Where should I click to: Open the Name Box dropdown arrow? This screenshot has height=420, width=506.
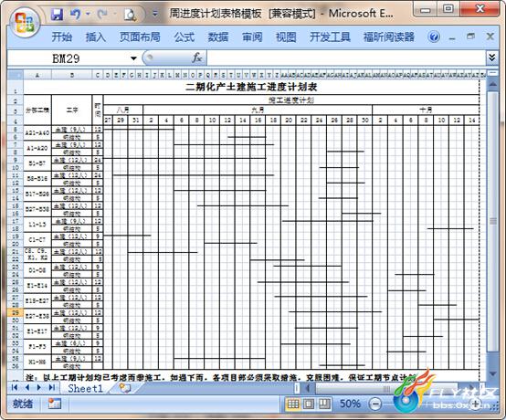133,58
